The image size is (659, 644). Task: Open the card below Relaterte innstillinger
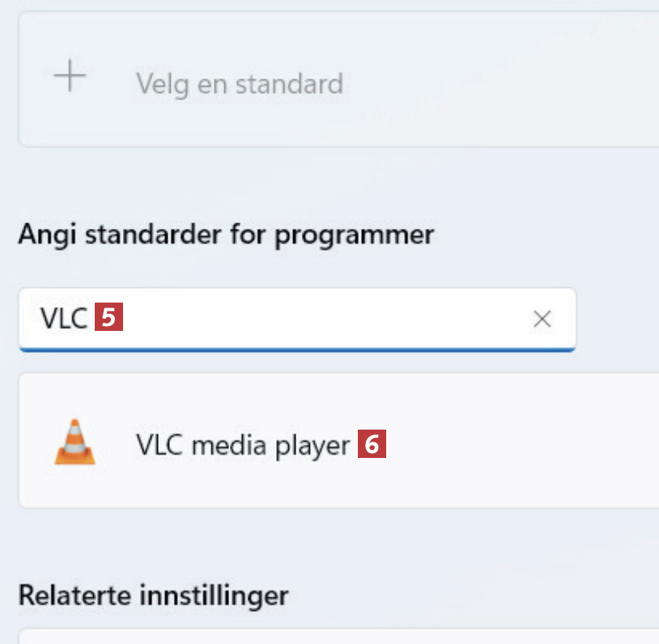click(x=324, y=637)
